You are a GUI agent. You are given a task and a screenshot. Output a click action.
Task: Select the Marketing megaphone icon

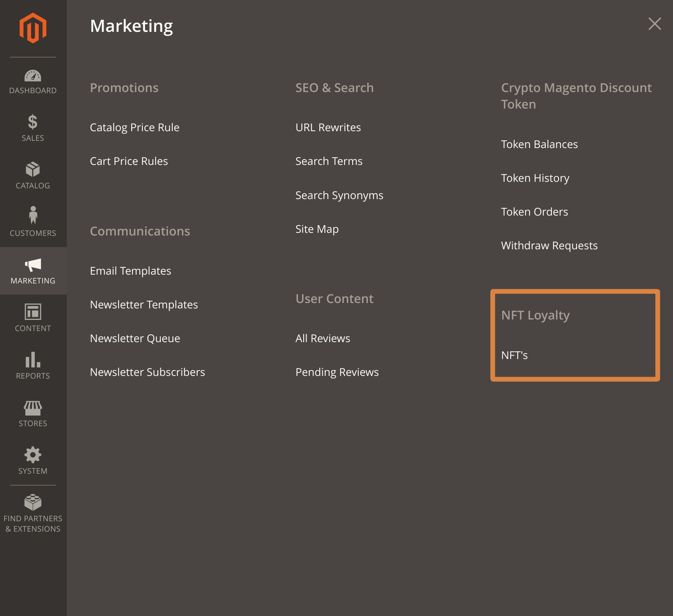point(33,265)
